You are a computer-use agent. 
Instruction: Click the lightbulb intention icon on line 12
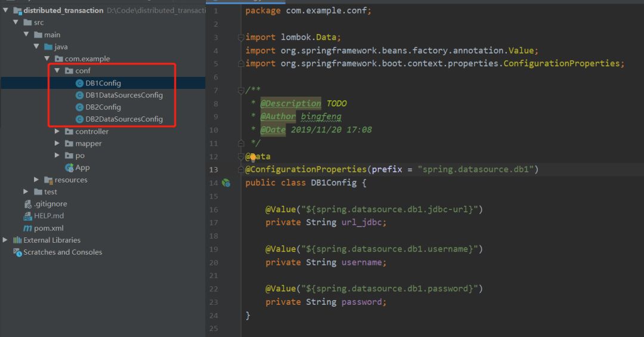click(x=252, y=157)
